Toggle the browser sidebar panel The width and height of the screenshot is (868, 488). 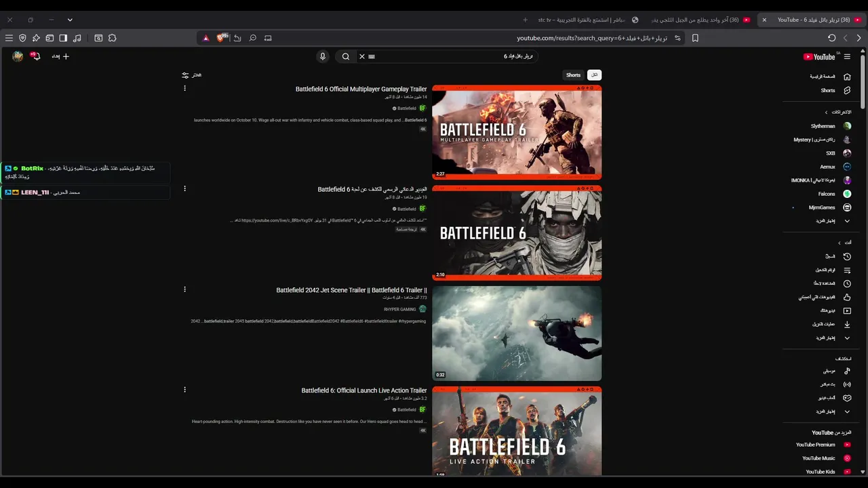63,38
